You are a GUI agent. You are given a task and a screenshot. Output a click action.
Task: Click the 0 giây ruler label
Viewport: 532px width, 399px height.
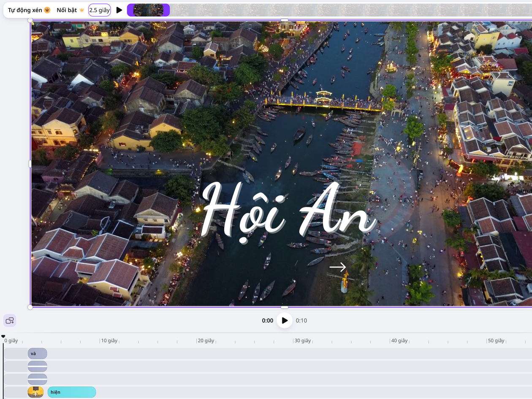tap(11, 341)
